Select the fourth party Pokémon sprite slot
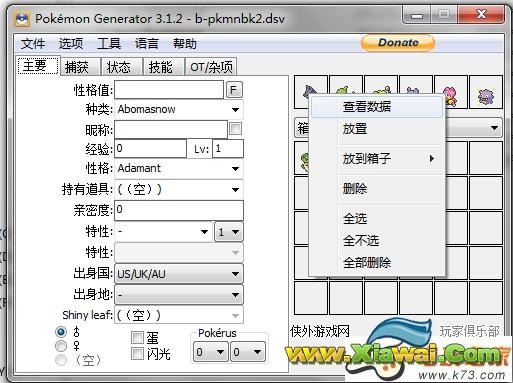 click(416, 92)
